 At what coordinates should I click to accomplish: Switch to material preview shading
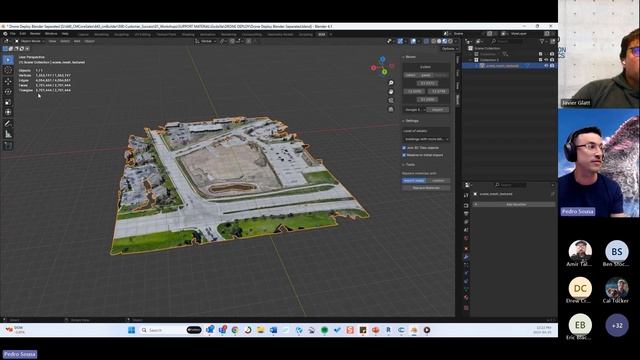click(x=445, y=41)
